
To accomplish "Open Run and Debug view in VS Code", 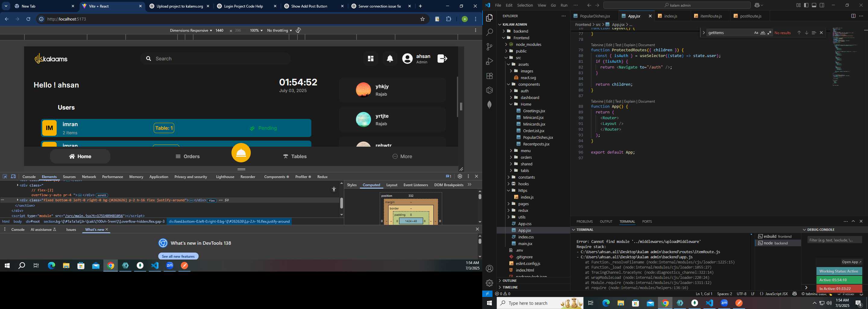I will click(x=489, y=61).
